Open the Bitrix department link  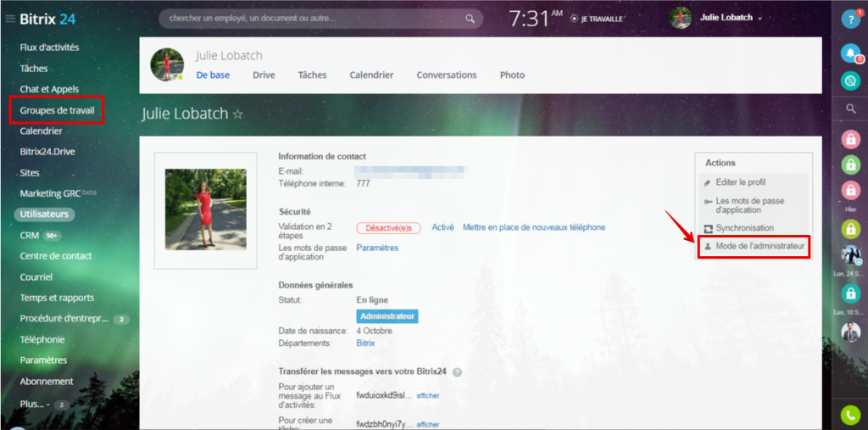pyautogui.click(x=365, y=343)
